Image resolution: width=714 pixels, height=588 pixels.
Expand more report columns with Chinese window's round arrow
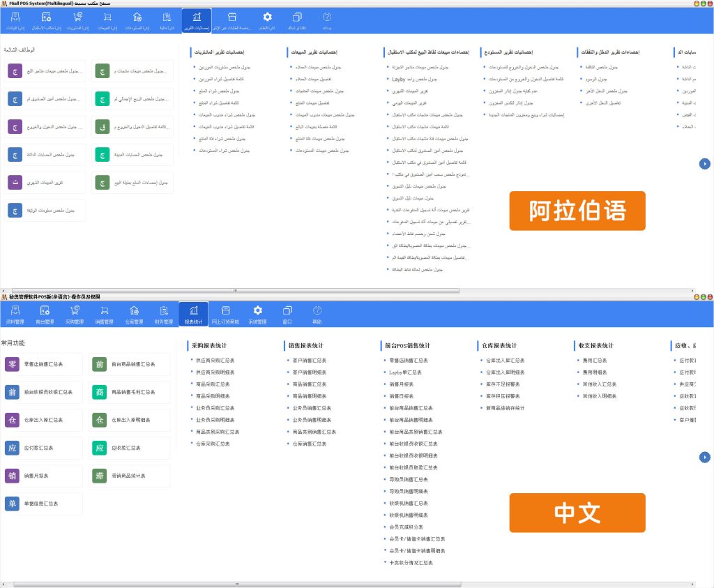coord(704,457)
